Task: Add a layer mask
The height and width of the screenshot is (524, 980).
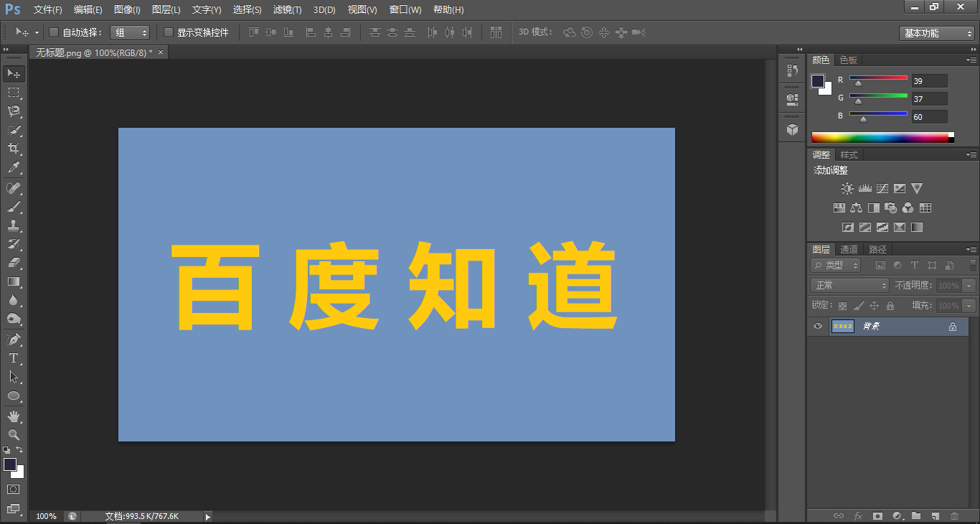Action: click(877, 515)
